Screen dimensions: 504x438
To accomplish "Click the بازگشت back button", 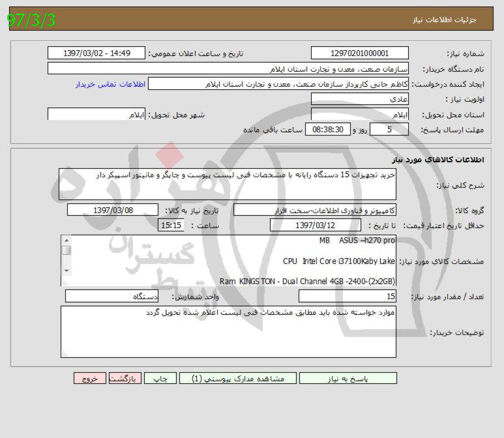I will 124,378.
